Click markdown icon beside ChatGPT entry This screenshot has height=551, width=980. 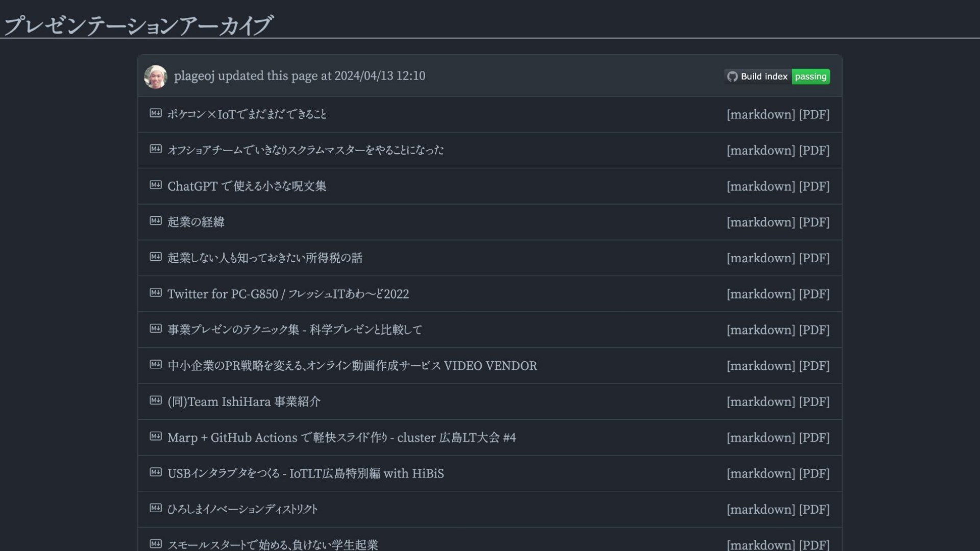[156, 185]
